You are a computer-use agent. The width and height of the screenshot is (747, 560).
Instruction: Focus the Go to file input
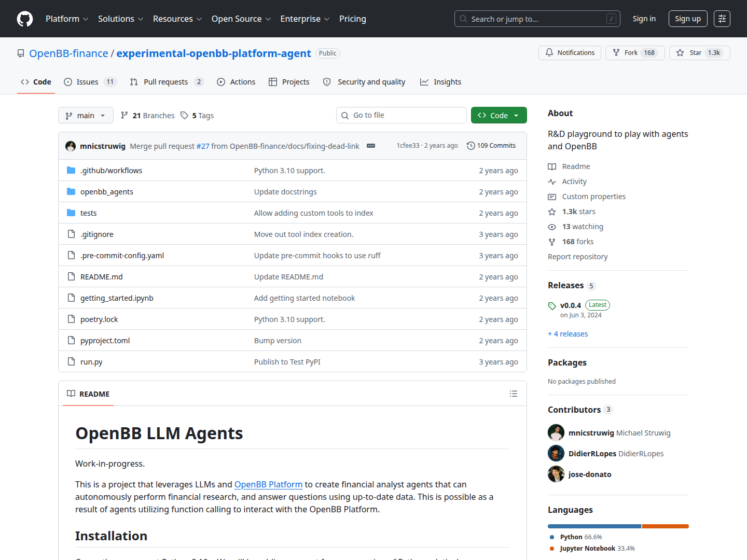(x=402, y=115)
